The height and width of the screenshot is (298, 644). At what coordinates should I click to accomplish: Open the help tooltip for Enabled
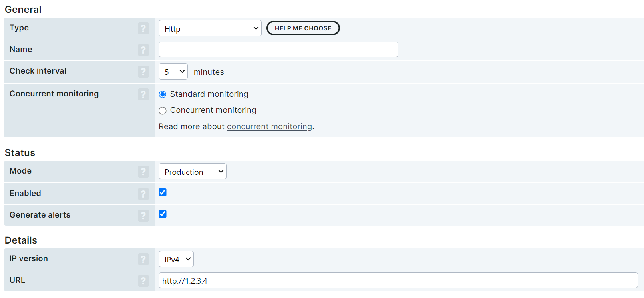point(143,194)
